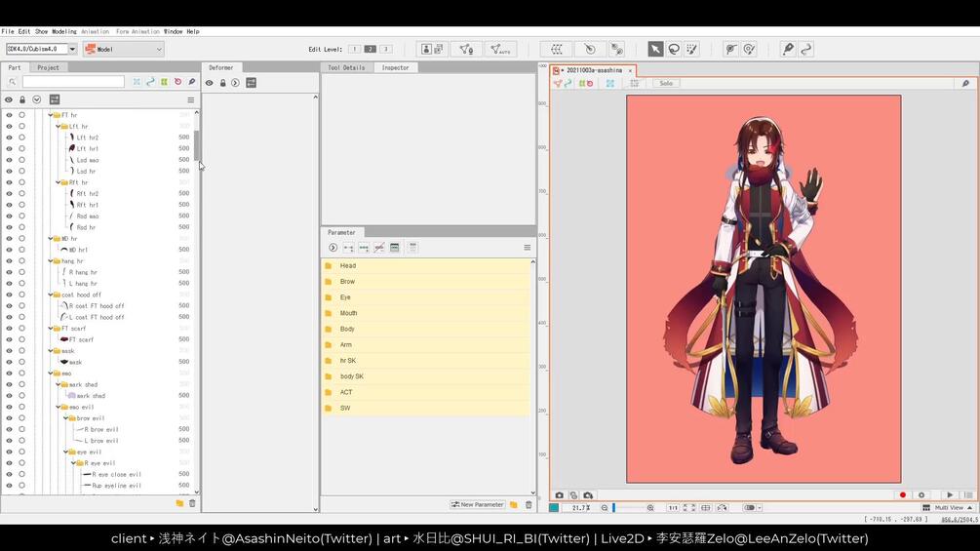Toggle lock circle for Rft hr2
The width and height of the screenshot is (980, 551).
pos(21,194)
